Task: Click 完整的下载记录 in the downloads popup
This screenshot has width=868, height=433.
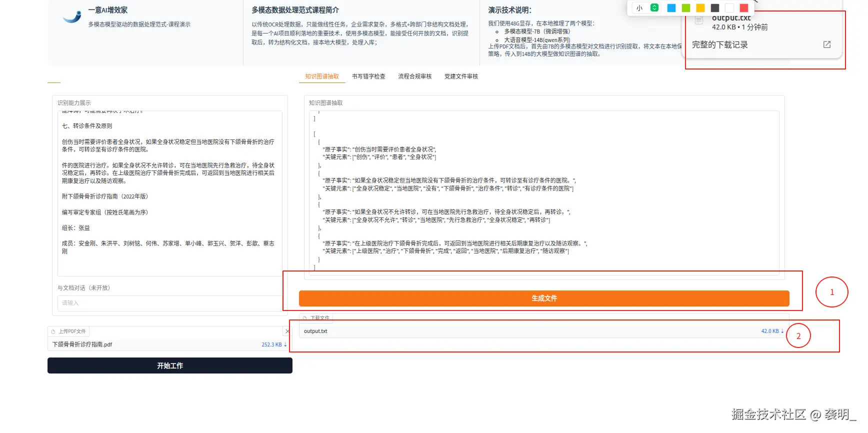Action: pos(720,44)
